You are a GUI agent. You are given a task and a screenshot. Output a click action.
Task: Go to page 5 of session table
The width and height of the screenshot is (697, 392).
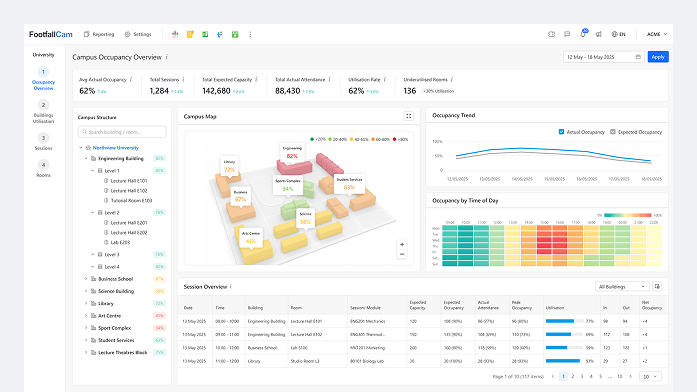tap(601, 376)
